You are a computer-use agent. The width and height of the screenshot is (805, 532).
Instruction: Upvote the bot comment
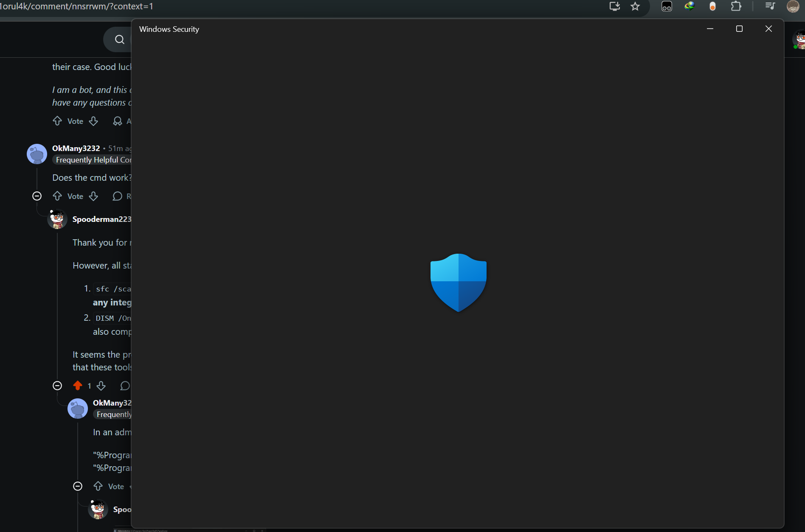click(57, 121)
